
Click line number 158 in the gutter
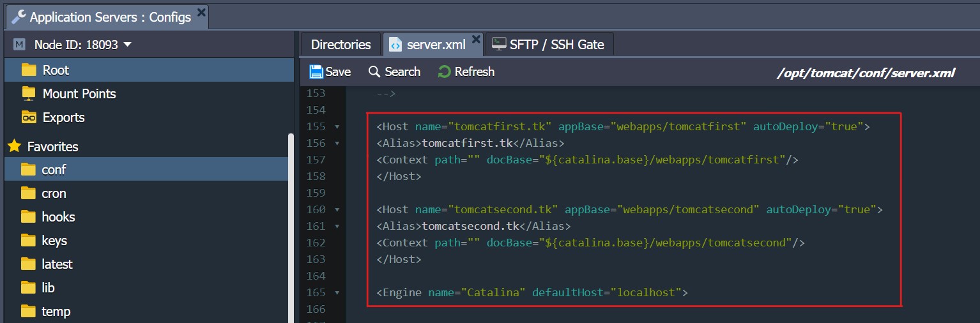pos(316,176)
